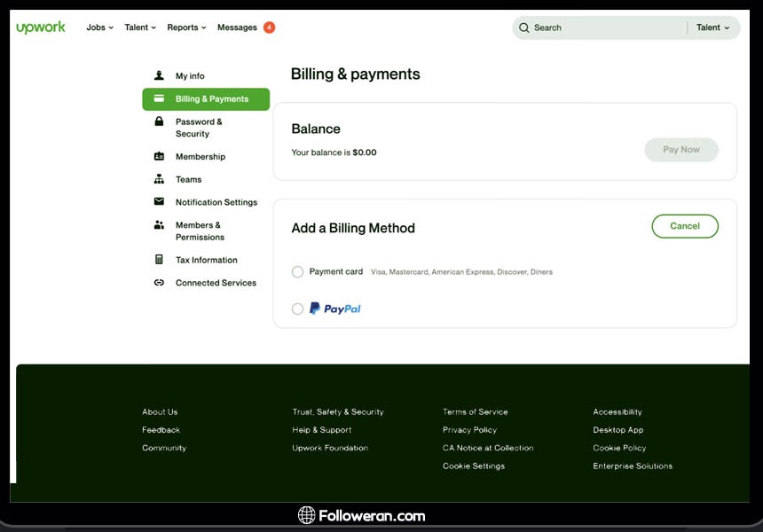Image resolution: width=763 pixels, height=532 pixels.
Task: Select the PayPal radio button
Action: click(x=298, y=309)
